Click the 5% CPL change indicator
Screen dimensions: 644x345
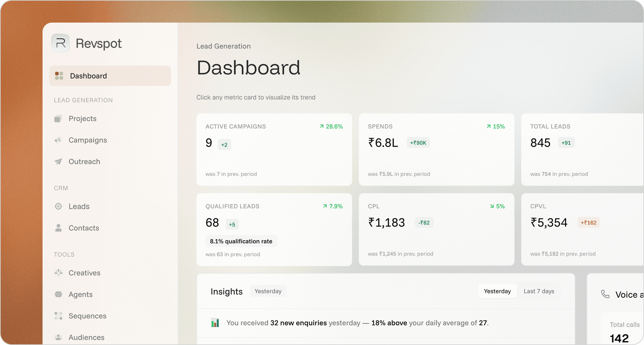coord(497,206)
